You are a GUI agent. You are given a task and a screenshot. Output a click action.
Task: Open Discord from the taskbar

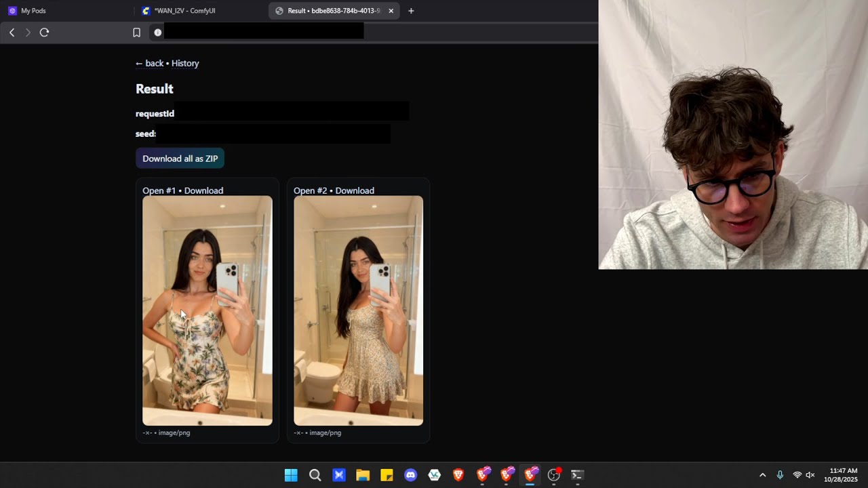(x=410, y=475)
